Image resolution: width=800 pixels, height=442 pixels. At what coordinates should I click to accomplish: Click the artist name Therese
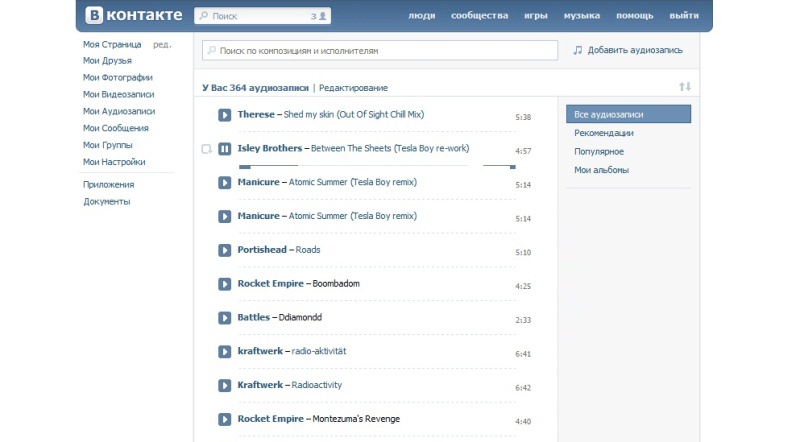[256, 114]
